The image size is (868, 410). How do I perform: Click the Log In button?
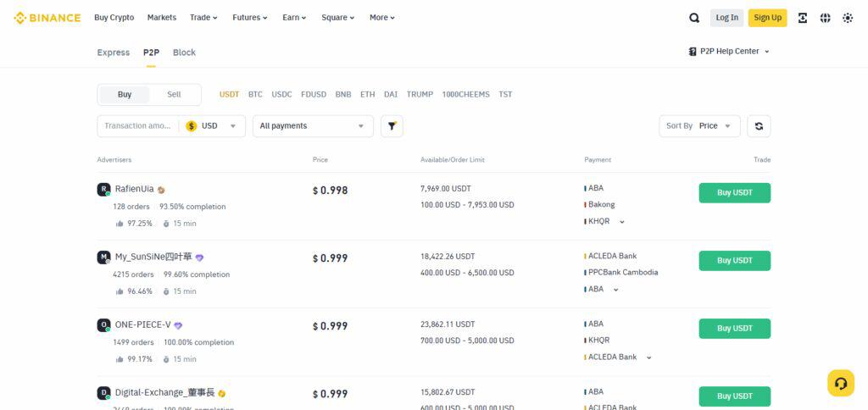click(726, 18)
